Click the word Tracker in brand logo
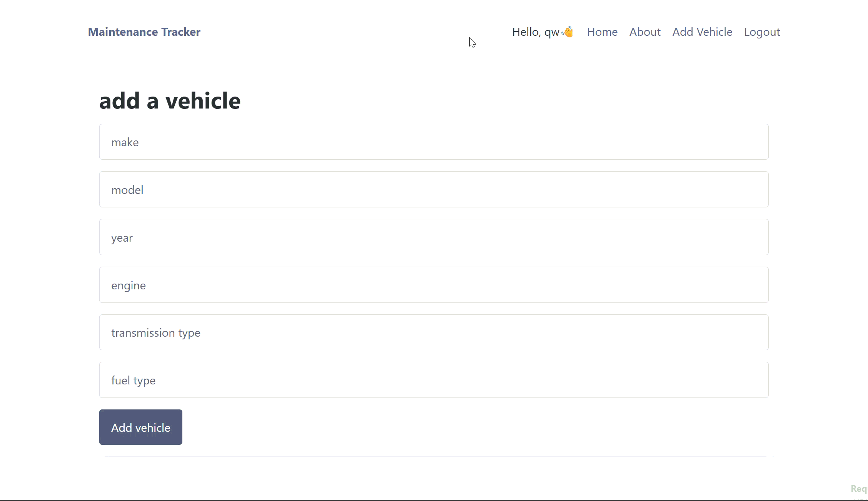The image size is (868, 501). tap(180, 32)
